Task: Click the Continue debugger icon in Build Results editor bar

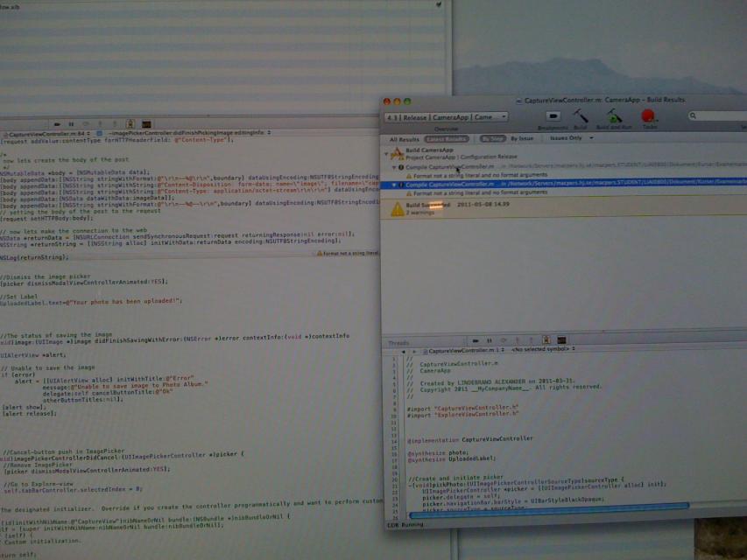Action: pyautogui.click(x=476, y=341)
